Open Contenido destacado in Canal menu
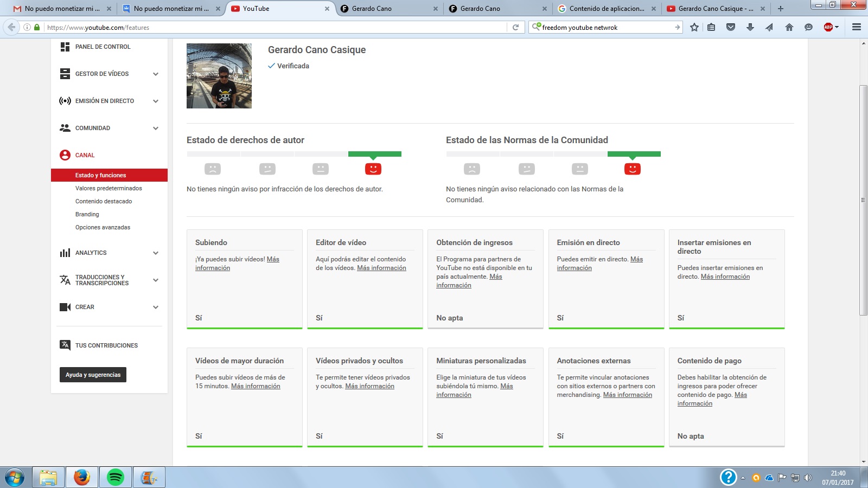This screenshot has height=488, width=868. pos(104,201)
